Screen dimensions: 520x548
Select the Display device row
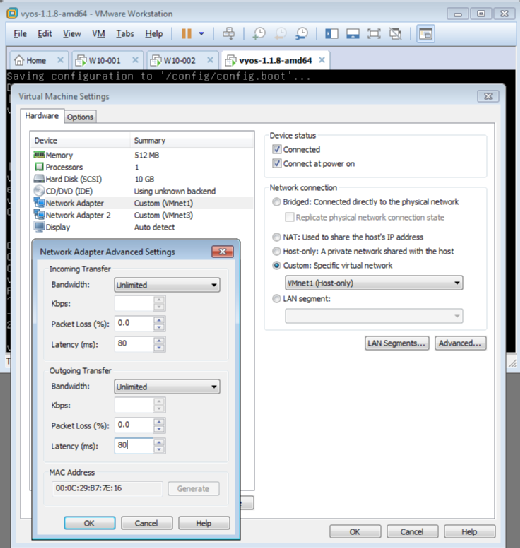(143, 227)
